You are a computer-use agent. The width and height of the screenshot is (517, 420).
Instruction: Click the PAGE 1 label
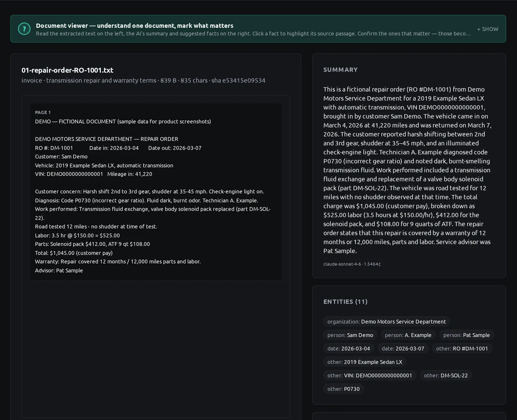coord(43,112)
